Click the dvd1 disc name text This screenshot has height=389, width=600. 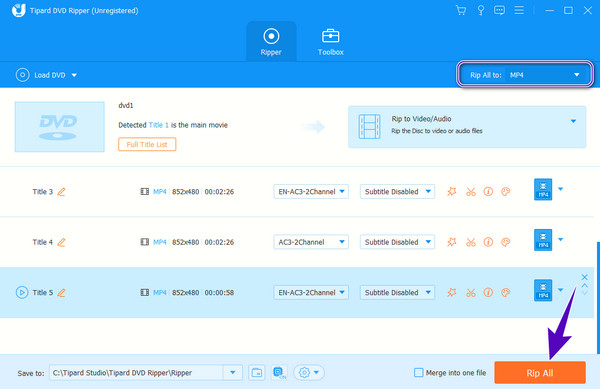tap(126, 105)
